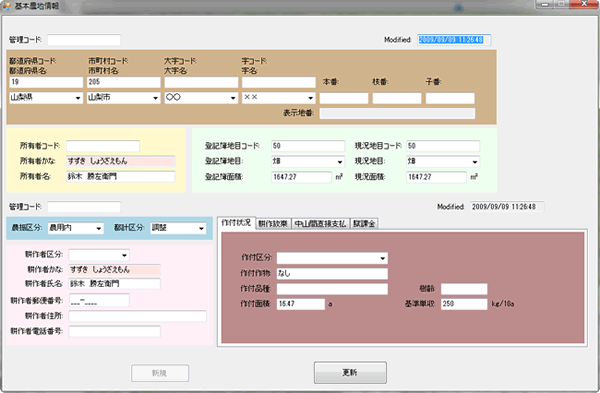
Task: Expand the 都計区分 dropdown showing 調整
Action: pyautogui.click(x=201, y=228)
